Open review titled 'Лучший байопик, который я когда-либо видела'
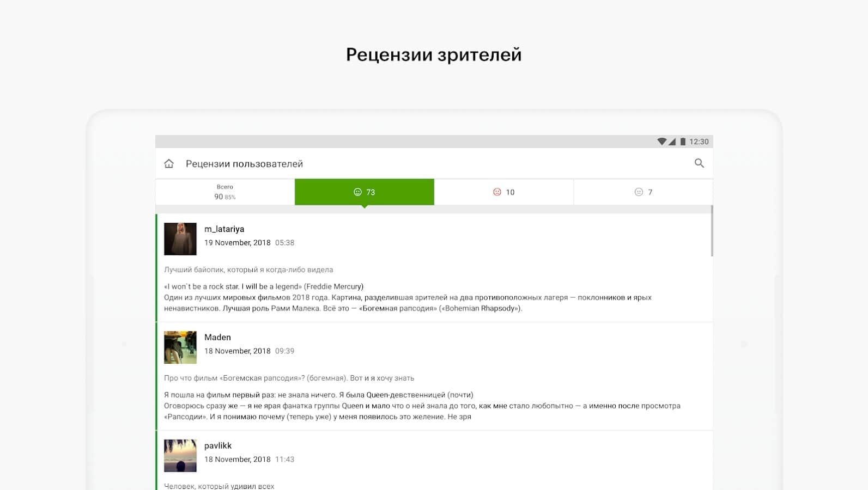The width and height of the screenshot is (868, 490). [x=248, y=269]
